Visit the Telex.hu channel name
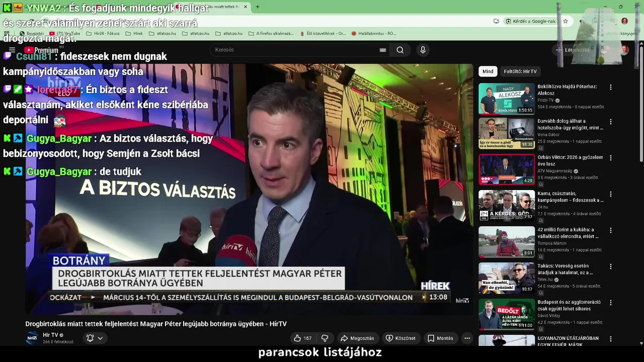This screenshot has width=644, height=362. click(x=545, y=280)
